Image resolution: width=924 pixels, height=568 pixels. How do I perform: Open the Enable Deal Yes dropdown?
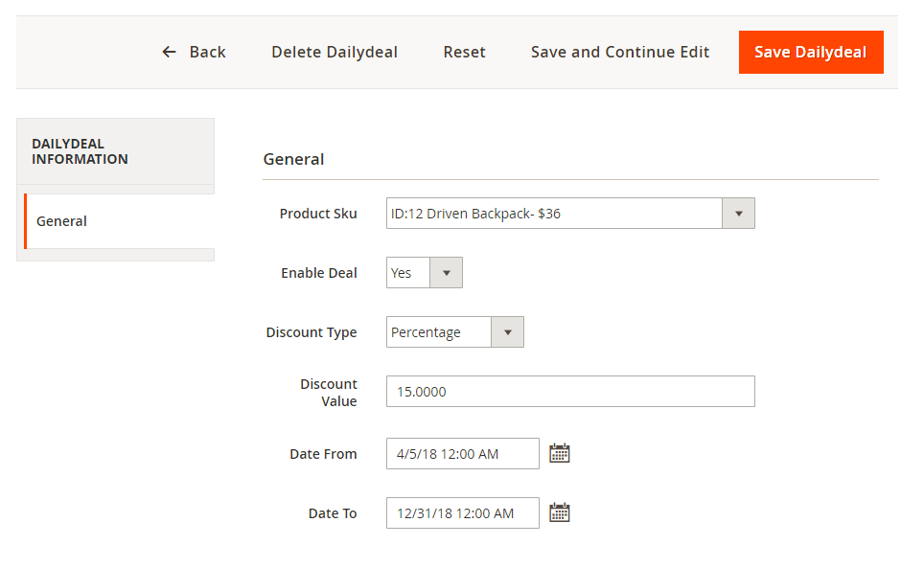tap(425, 273)
